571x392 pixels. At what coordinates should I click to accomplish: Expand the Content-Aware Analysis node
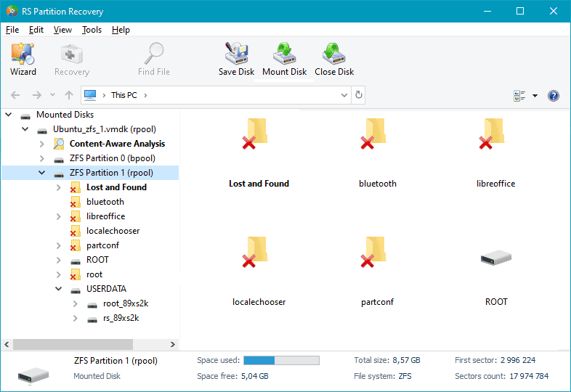[42, 144]
